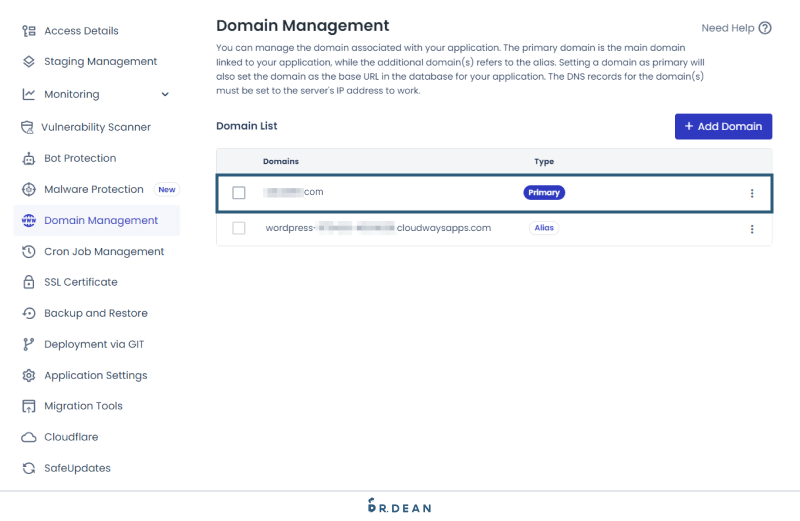Open the three-dot menu for the alias domain
This screenshot has width=800, height=521.
click(x=752, y=229)
